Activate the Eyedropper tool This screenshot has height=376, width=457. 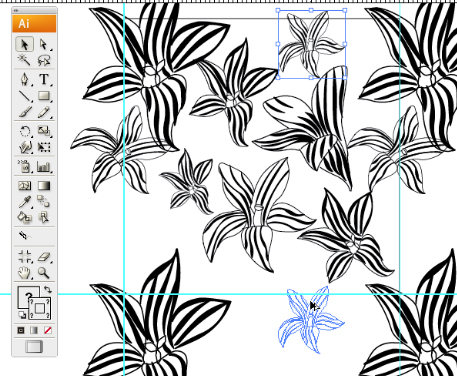coord(25,202)
